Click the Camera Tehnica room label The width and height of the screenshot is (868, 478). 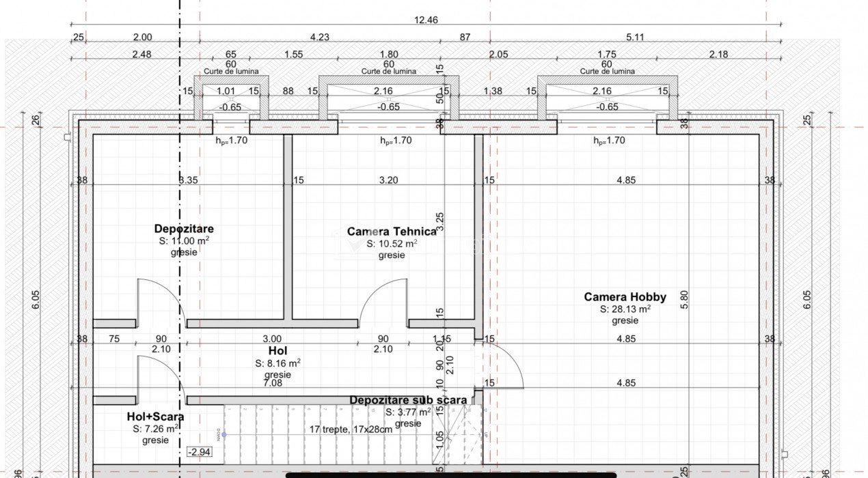coord(391,231)
